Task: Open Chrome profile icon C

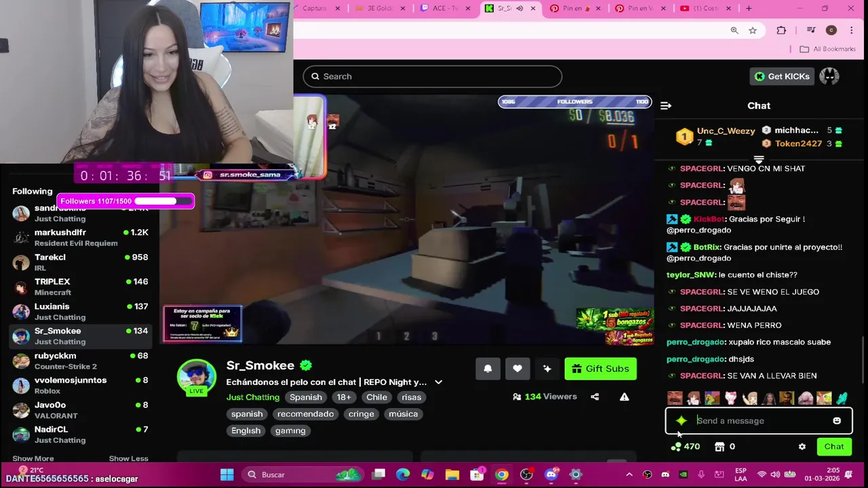Action: 831,30
